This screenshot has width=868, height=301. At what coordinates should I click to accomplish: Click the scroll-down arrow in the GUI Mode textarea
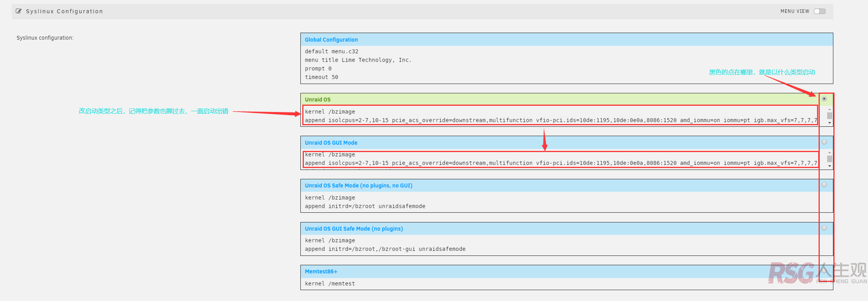pyautogui.click(x=829, y=166)
